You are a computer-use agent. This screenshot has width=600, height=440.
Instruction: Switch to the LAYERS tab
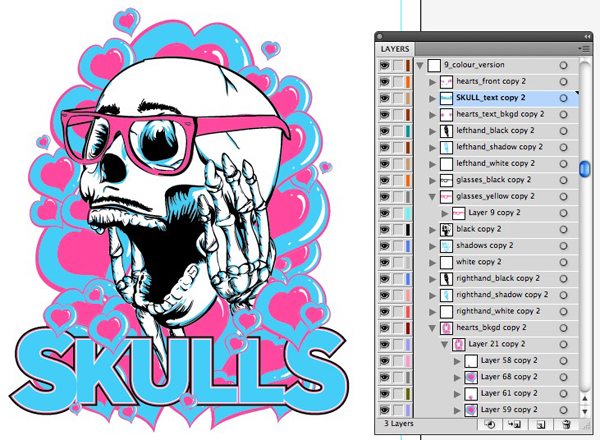pos(395,49)
